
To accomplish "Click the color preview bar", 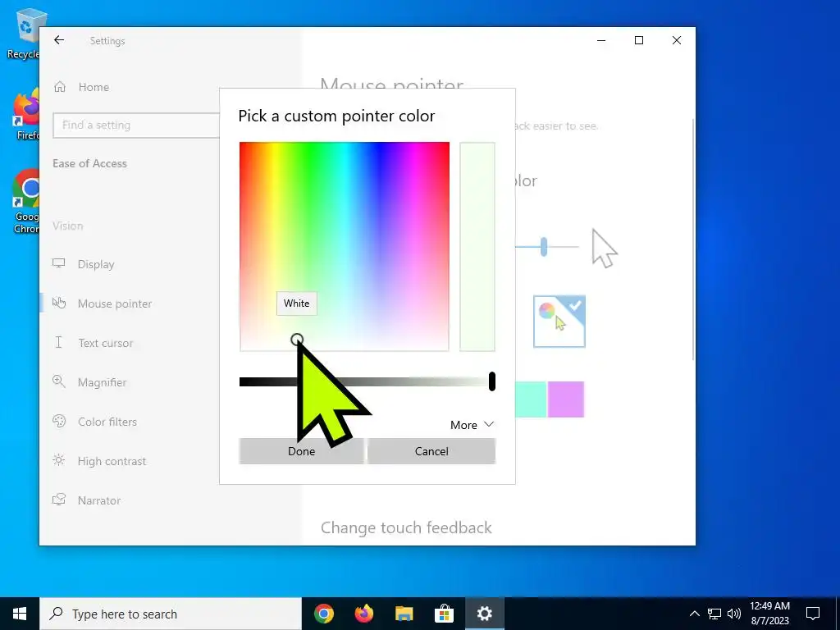I will point(477,246).
